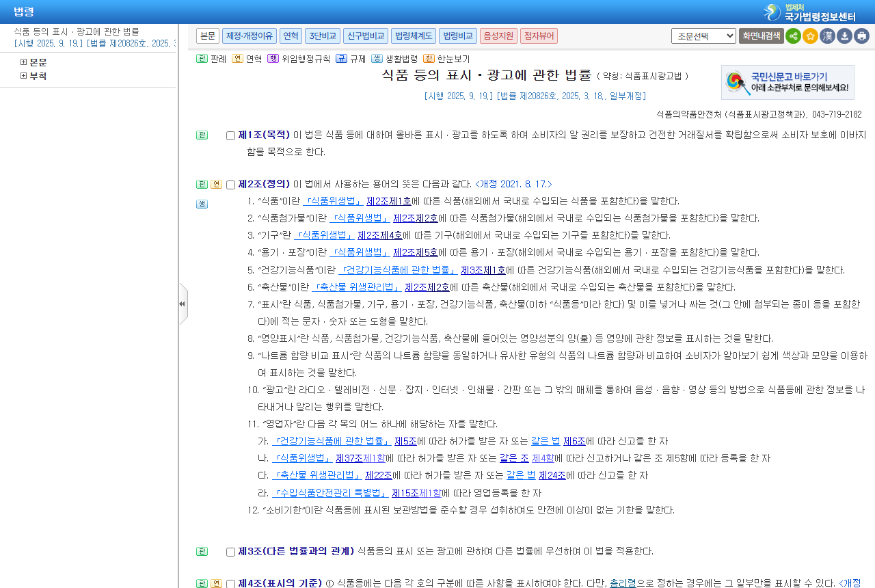
Task: Open the 연 history icon beside 제4조
Action: click(x=216, y=583)
